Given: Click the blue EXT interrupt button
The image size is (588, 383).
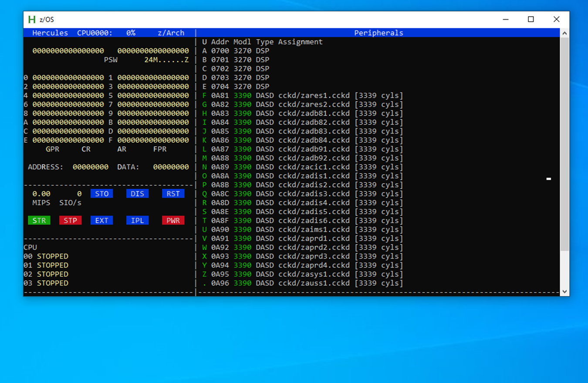Looking at the screenshot, I should [x=101, y=221].
